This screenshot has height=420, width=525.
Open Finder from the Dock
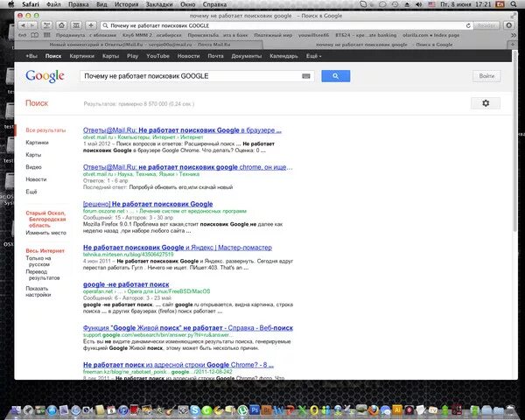pos(16,410)
